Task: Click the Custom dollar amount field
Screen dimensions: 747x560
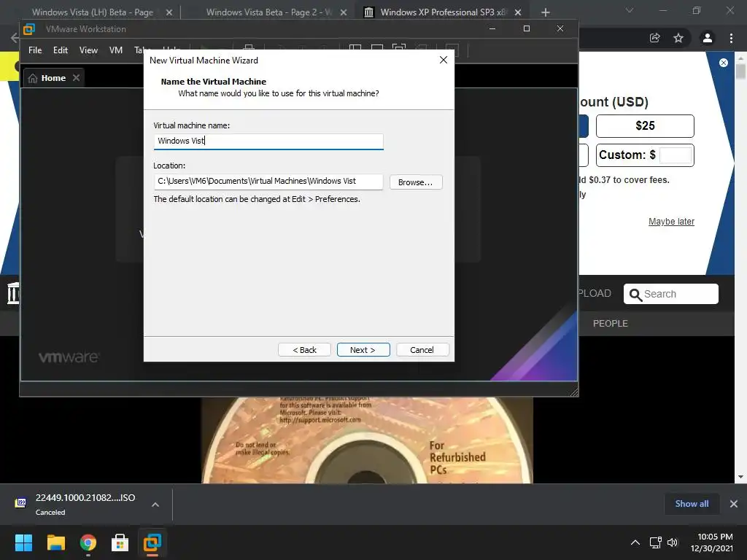Action: click(676, 155)
